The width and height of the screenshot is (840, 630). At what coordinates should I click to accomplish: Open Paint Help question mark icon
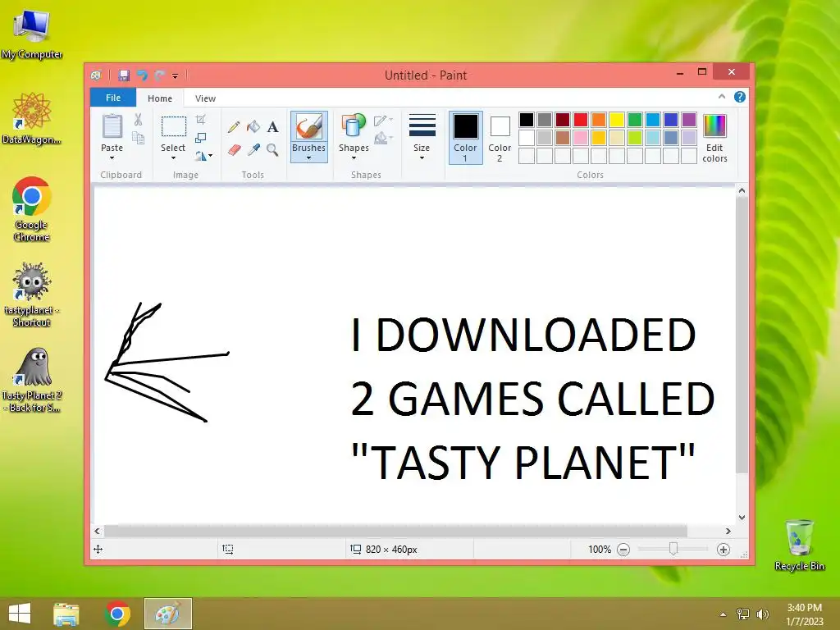[x=740, y=97]
